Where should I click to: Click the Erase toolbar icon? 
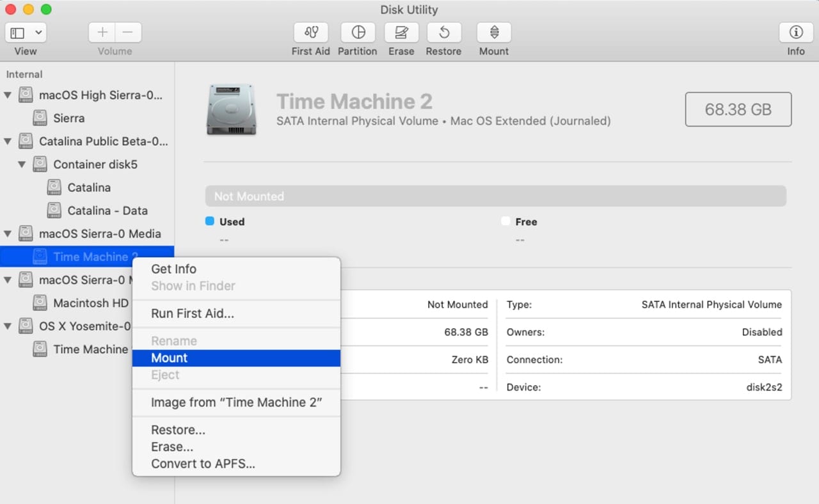pos(401,33)
